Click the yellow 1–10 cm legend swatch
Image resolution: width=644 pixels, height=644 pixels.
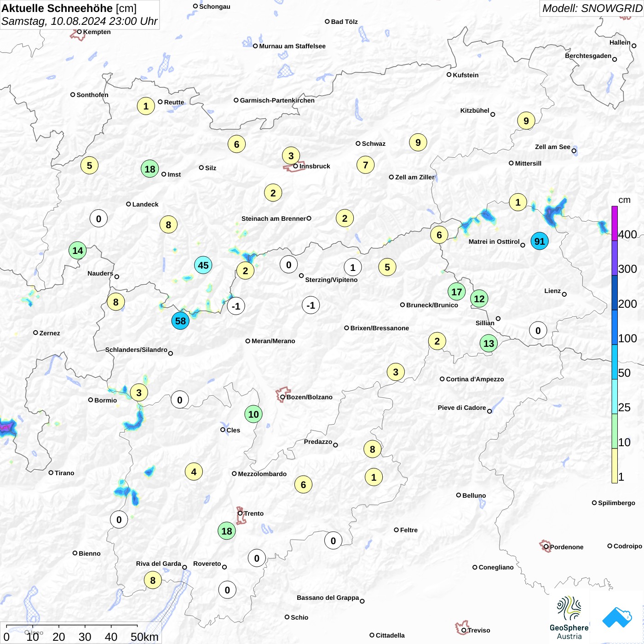pyautogui.click(x=615, y=466)
